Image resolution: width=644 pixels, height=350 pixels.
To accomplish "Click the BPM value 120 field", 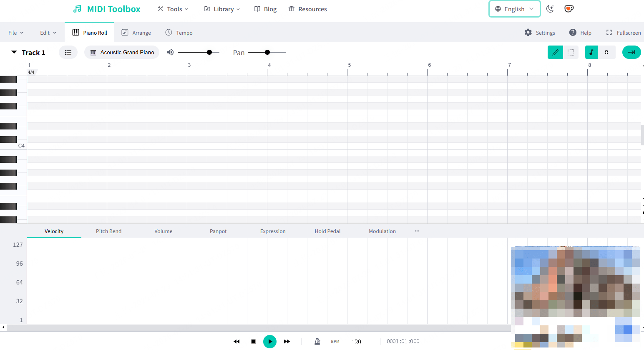I will pos(356,342).
